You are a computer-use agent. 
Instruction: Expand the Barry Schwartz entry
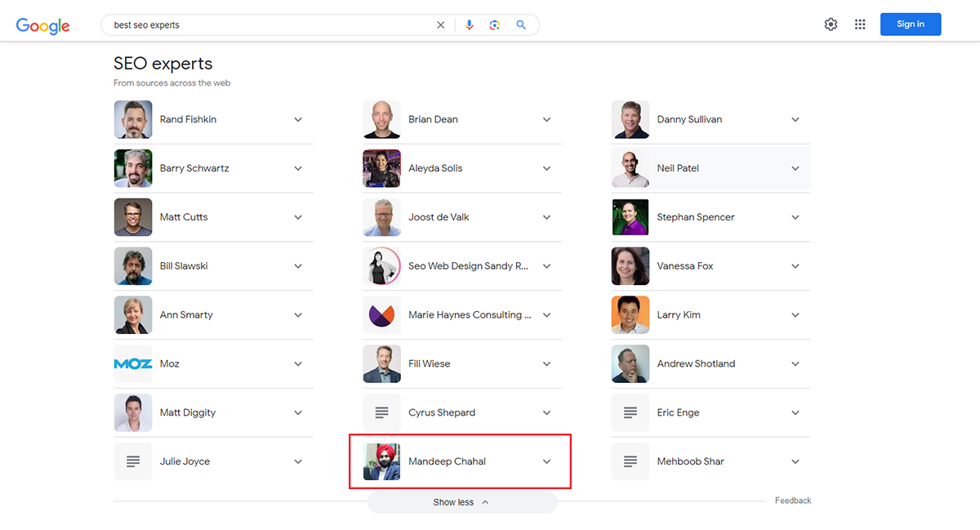tap(298, 168)
